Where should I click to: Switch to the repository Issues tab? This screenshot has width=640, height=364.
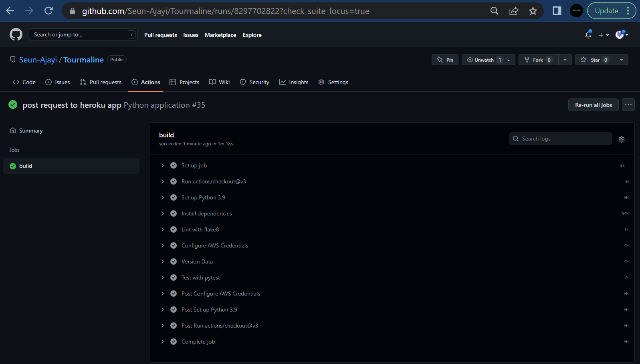pos(58,82)
